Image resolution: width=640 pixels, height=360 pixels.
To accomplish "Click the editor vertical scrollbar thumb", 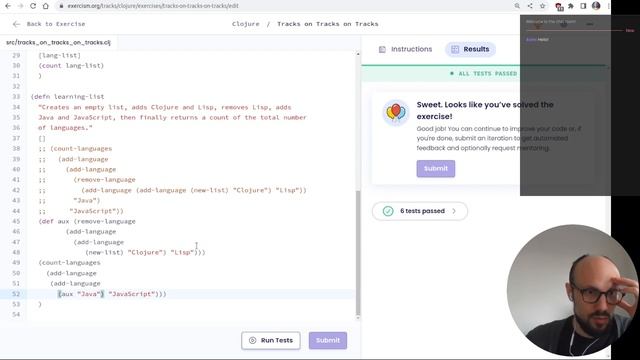I will click(358, 252).
